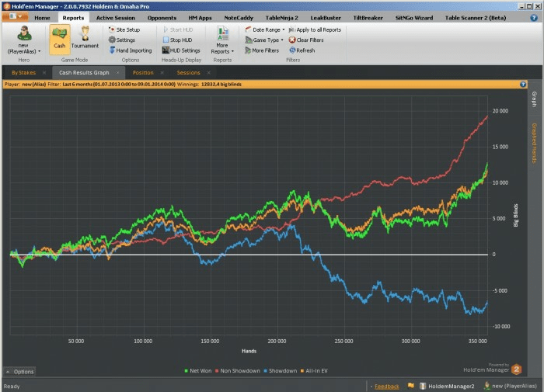Click the 'Ready' status text

[12, 386]
